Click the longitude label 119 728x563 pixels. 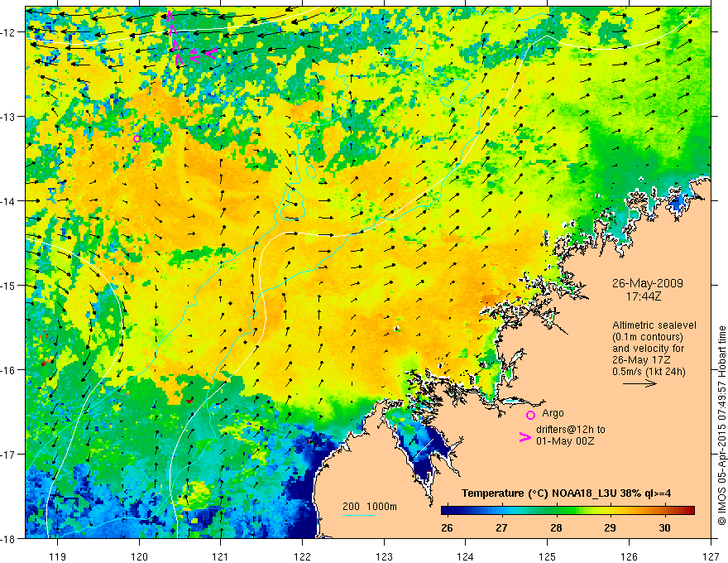[58, 556]
